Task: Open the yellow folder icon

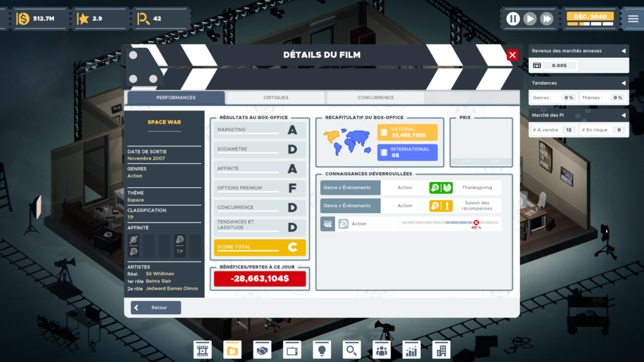Action: coord(232,350)
